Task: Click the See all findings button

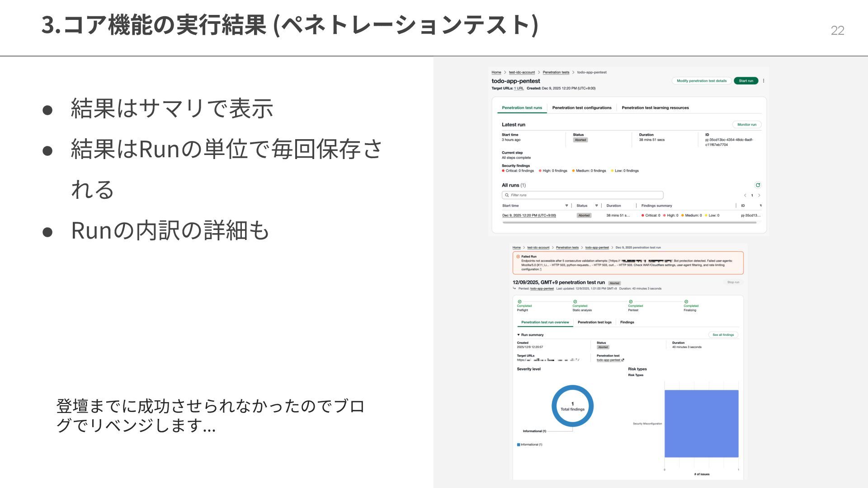Action: pyautogui.click(x=723, y=335)
